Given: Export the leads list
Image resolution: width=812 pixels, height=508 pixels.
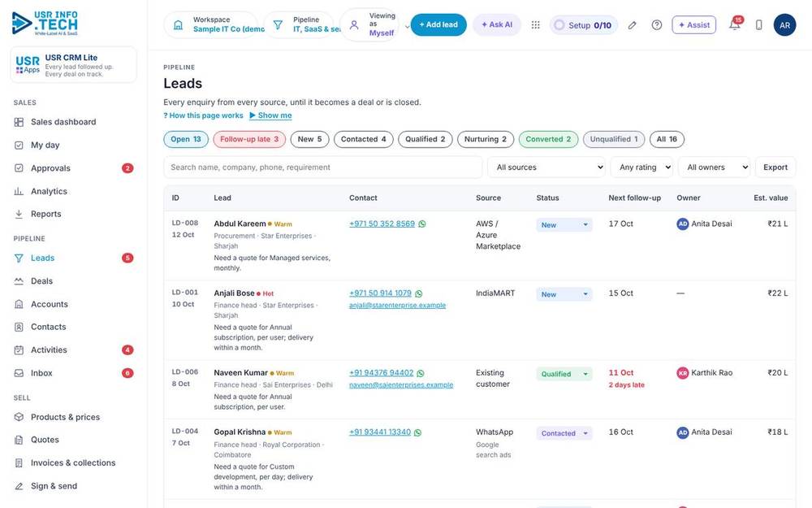Looking at the screenshot, I should 775,167.
